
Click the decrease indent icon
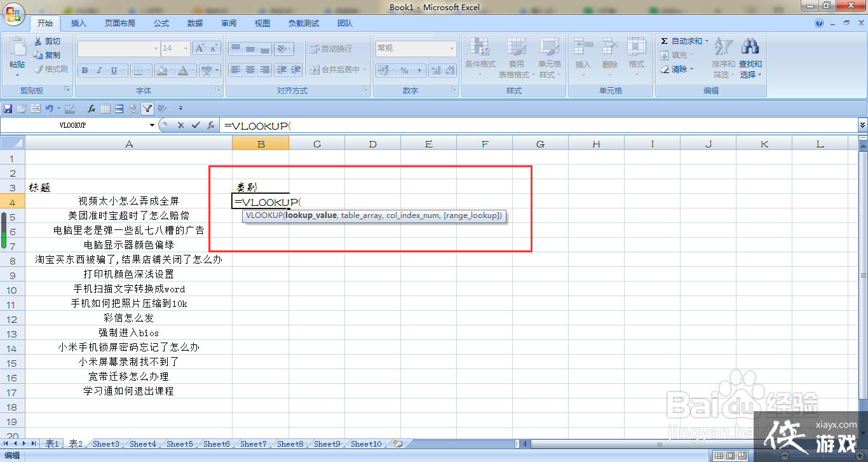tap(281, 70)
